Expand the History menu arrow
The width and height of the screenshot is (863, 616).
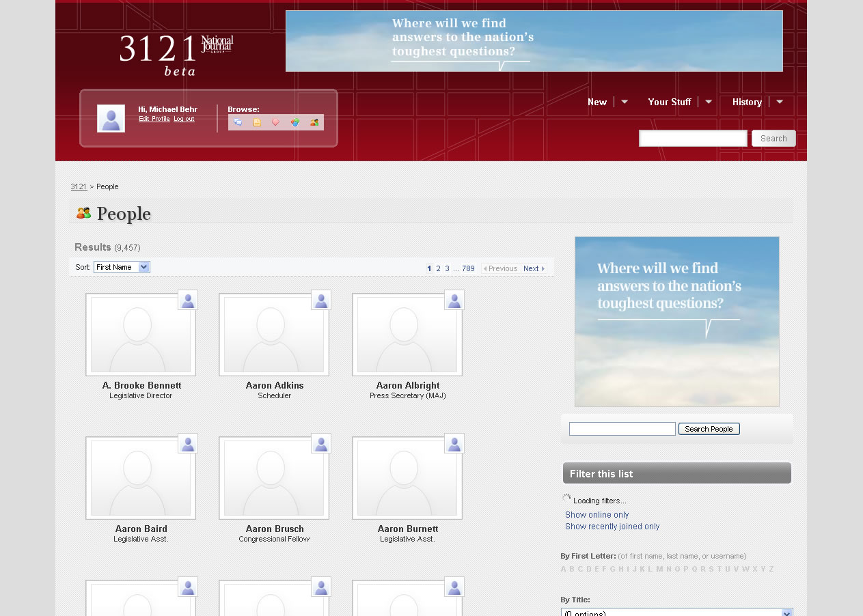click(x=780, y=102)
